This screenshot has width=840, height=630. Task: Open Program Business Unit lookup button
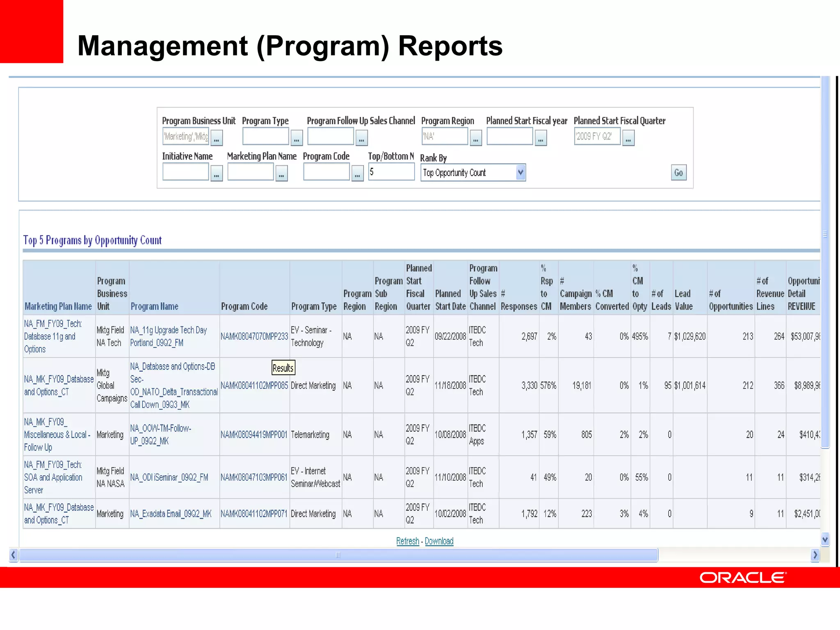217,138
